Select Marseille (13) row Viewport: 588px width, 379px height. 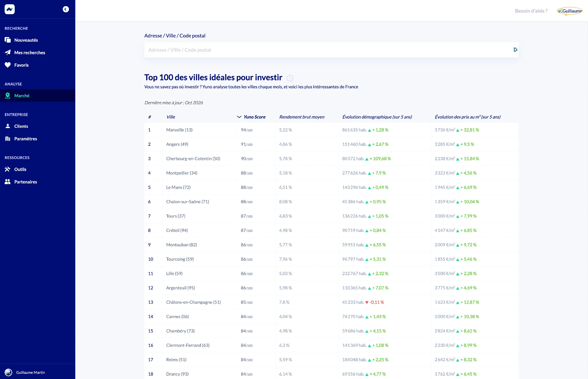click(x=331, y=130)
